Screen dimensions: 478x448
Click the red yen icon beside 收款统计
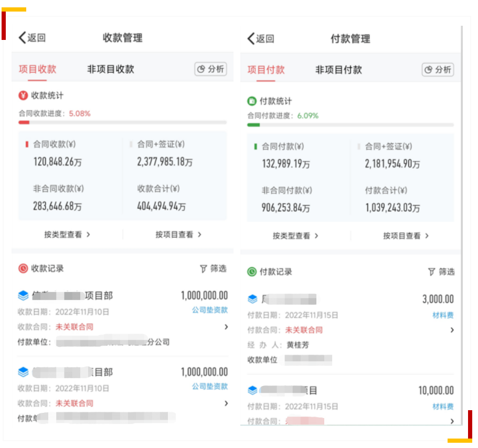tap(23, 96)
